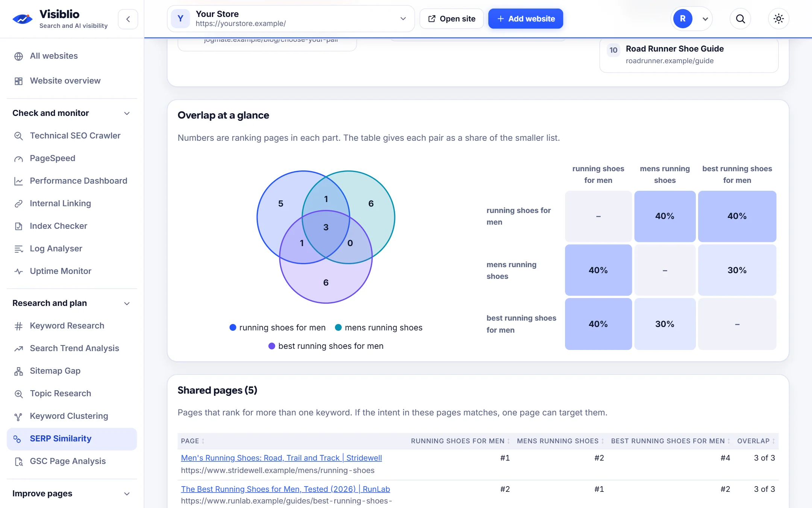
Task: Click the PageSpeed gauge icon
Action: click(x=18, y=158)
